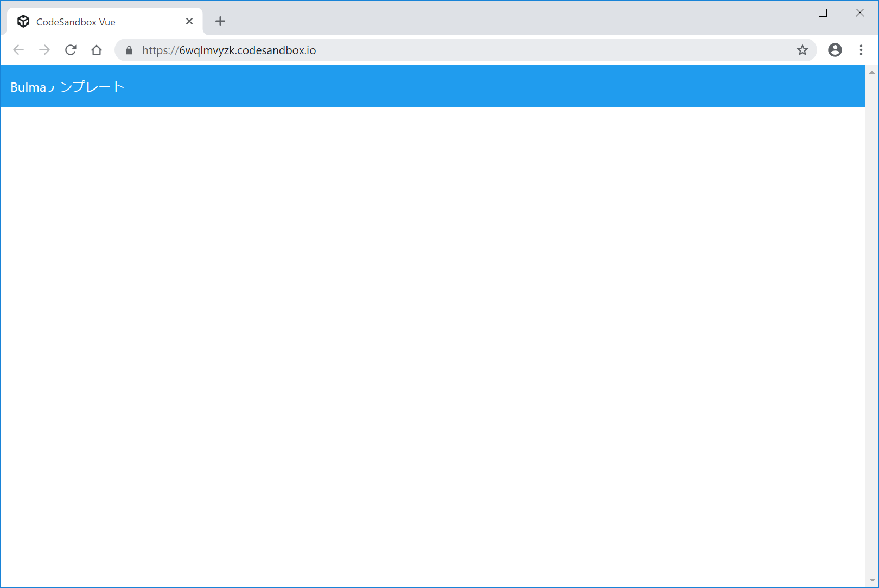Select the CodeSandbox Vue tab title
Screen dimensions: 879x588
76,22
